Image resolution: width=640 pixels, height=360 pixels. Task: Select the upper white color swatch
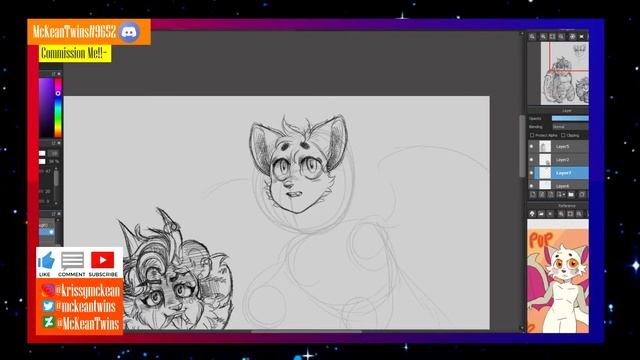pos(42,153)
